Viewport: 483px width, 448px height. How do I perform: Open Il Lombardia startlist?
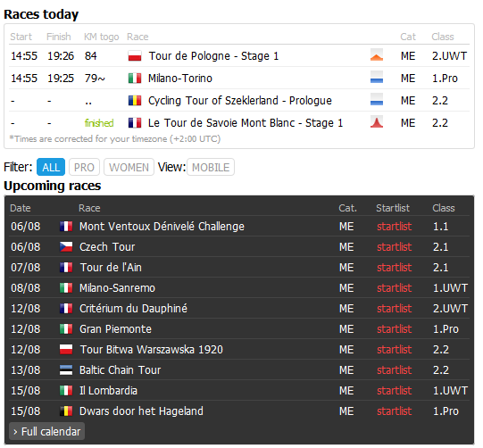(394, 391)
